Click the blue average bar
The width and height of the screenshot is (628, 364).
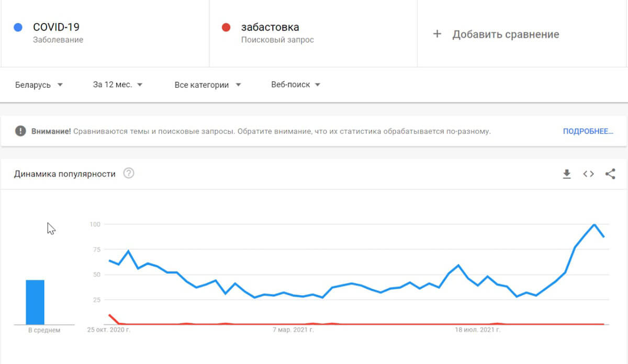35,302
